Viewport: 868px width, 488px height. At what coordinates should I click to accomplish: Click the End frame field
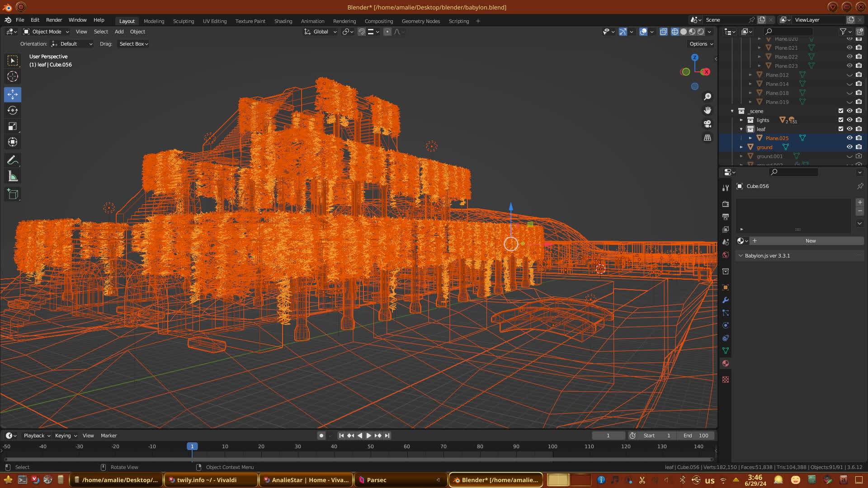pyautogui.click(x=696, y=436)
